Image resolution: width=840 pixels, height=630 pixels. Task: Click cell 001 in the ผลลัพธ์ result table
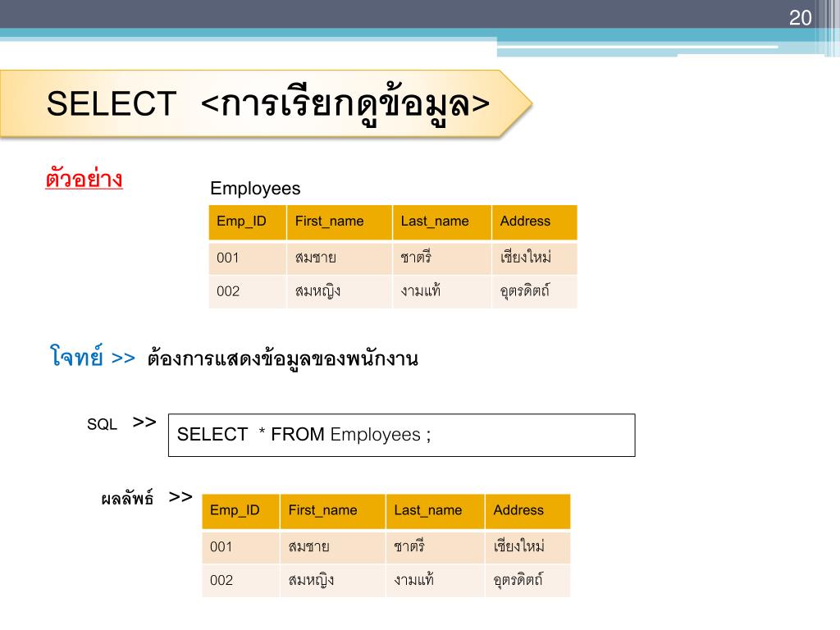click(240, 547)
